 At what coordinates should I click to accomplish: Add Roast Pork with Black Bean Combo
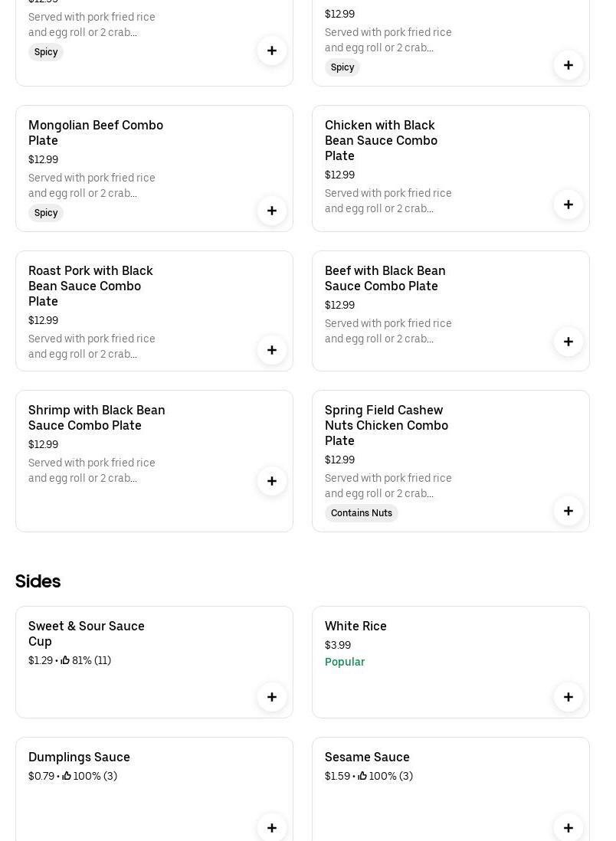(x=272, y=350)
